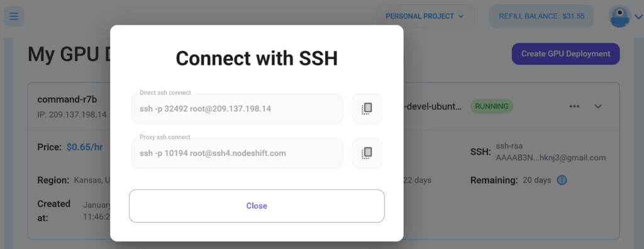Click the $0.65/hr price link

[x=85, y=147]
